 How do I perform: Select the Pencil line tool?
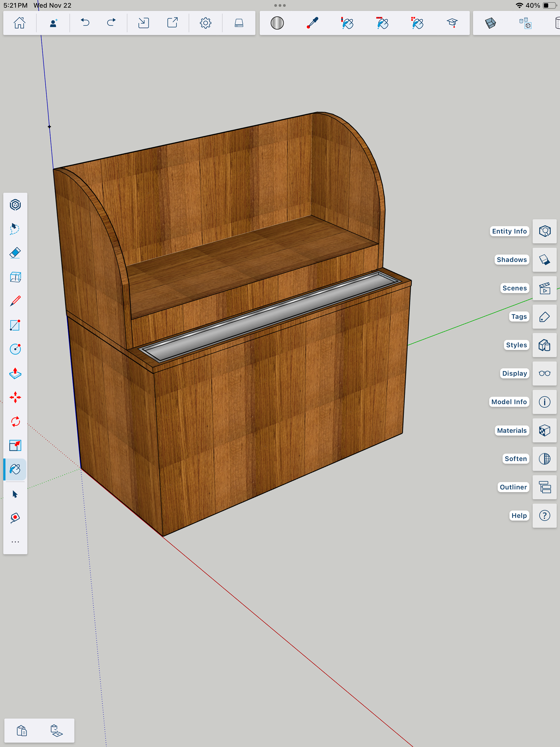coord(15,301)
